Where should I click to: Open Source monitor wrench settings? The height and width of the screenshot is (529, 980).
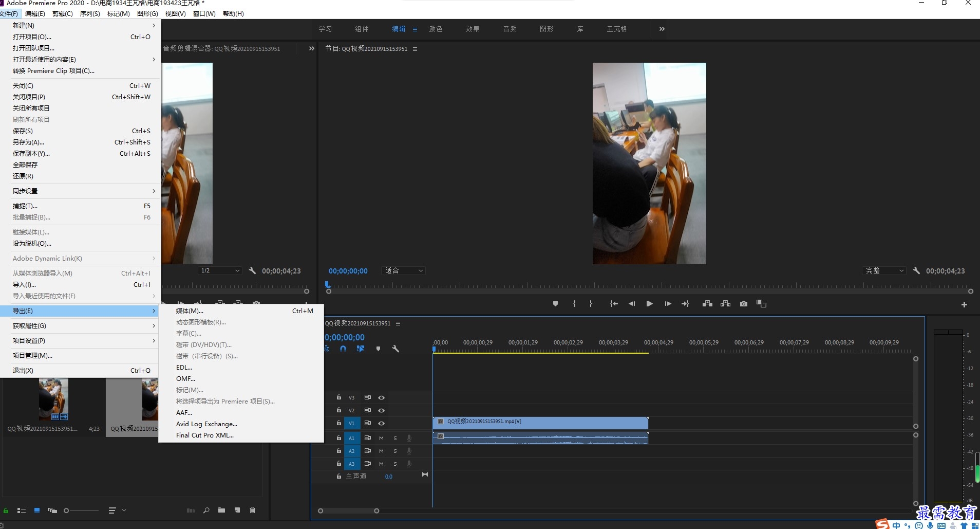pos(252,270)
